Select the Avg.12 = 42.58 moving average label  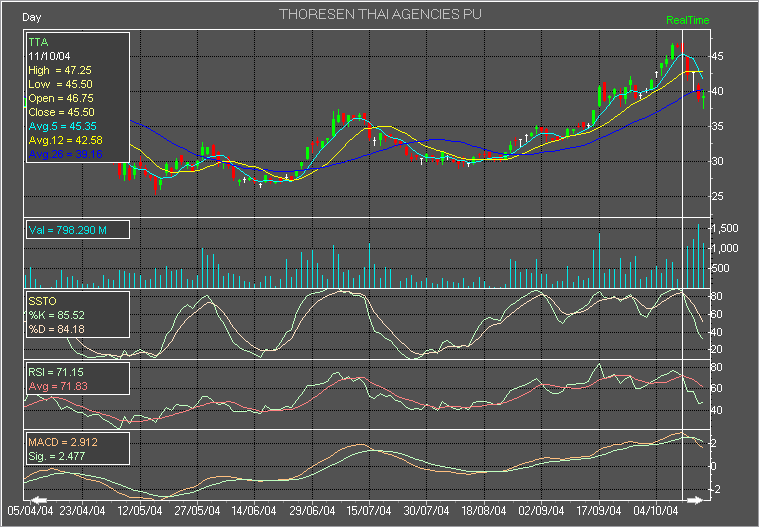(65, 141)
